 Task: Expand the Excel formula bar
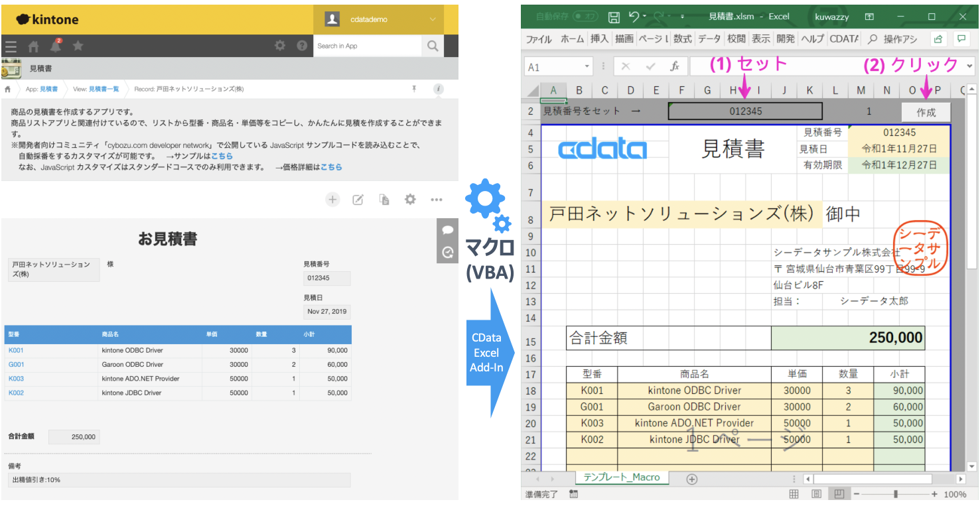(970, 66)
